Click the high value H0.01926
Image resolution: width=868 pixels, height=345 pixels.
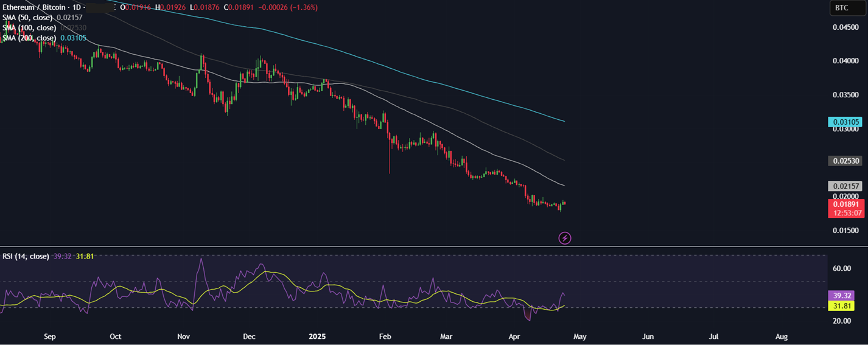(170, 7)
